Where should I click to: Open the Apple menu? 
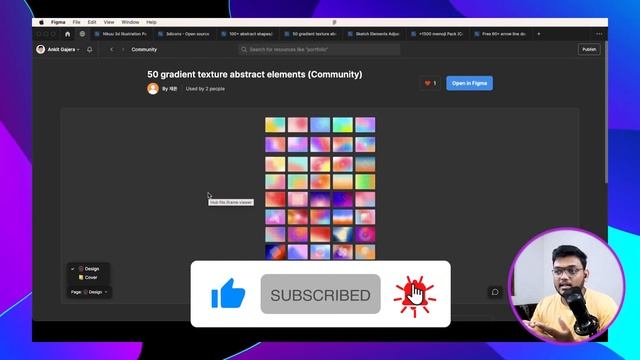(x=41, y=22)
